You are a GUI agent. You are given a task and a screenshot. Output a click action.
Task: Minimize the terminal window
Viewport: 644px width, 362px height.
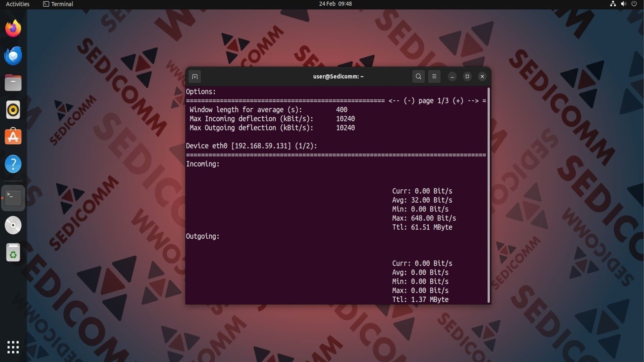[452, 76]
